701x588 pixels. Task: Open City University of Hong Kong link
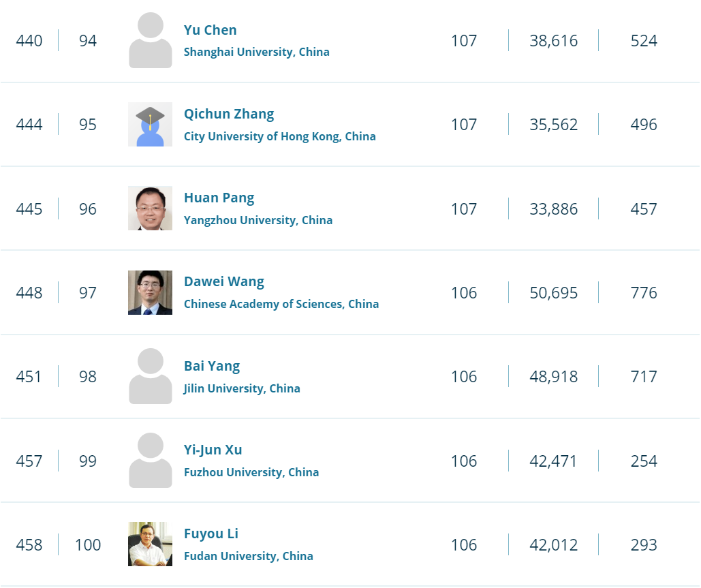[279, 136]
